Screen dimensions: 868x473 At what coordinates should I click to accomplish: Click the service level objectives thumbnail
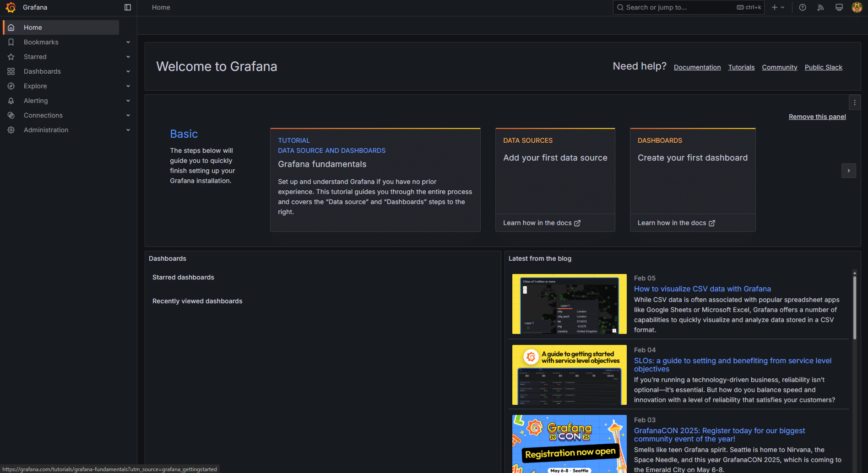click(570, 375)
